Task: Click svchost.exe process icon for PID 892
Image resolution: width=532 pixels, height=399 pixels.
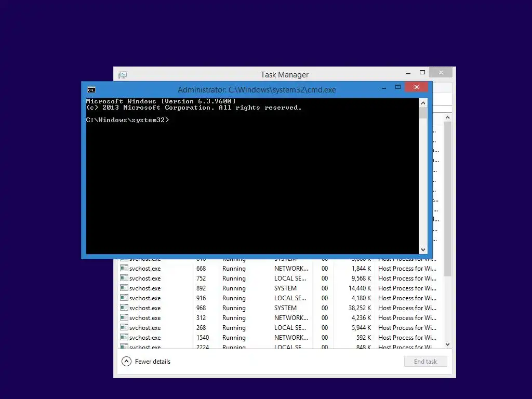Action: 124,288
